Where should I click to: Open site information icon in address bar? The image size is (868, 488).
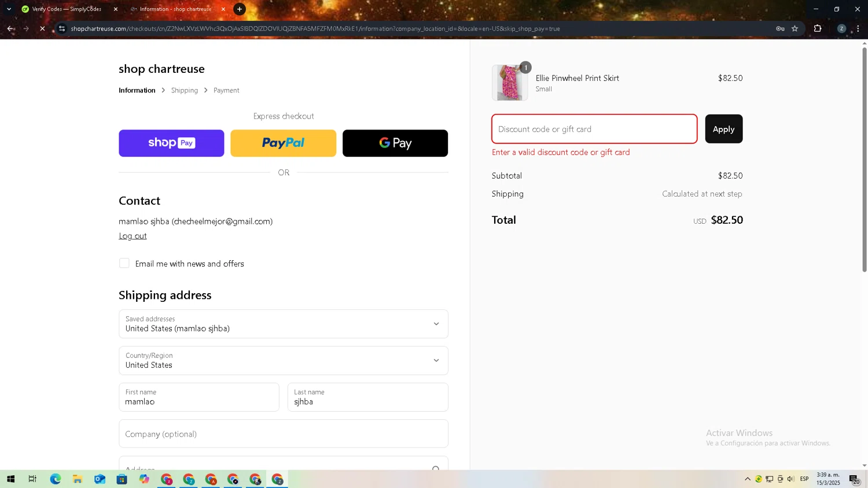coord(62,28)
